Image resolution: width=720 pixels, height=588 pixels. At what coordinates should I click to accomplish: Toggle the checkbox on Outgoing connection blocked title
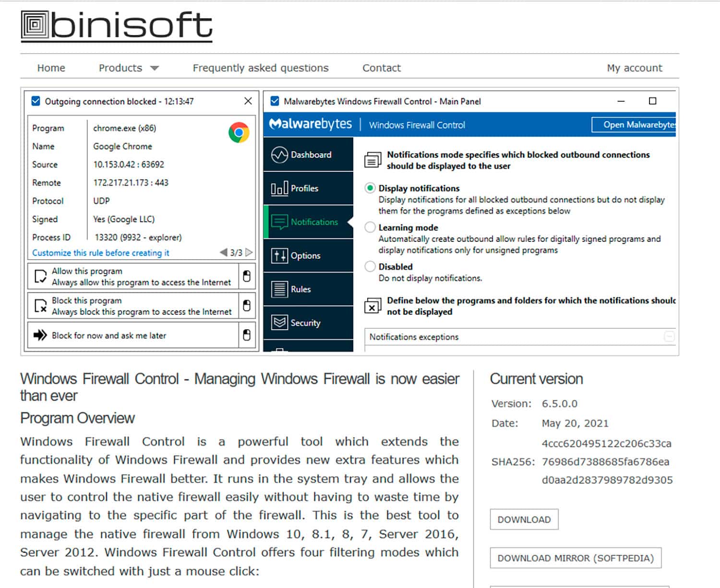coord(36,101)
